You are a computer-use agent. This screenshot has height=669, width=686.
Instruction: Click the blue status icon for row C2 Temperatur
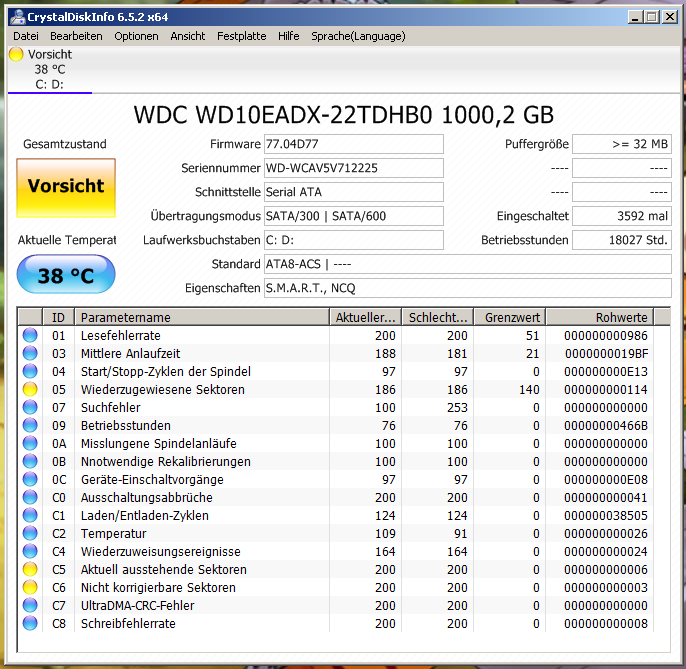click(30, 533)
